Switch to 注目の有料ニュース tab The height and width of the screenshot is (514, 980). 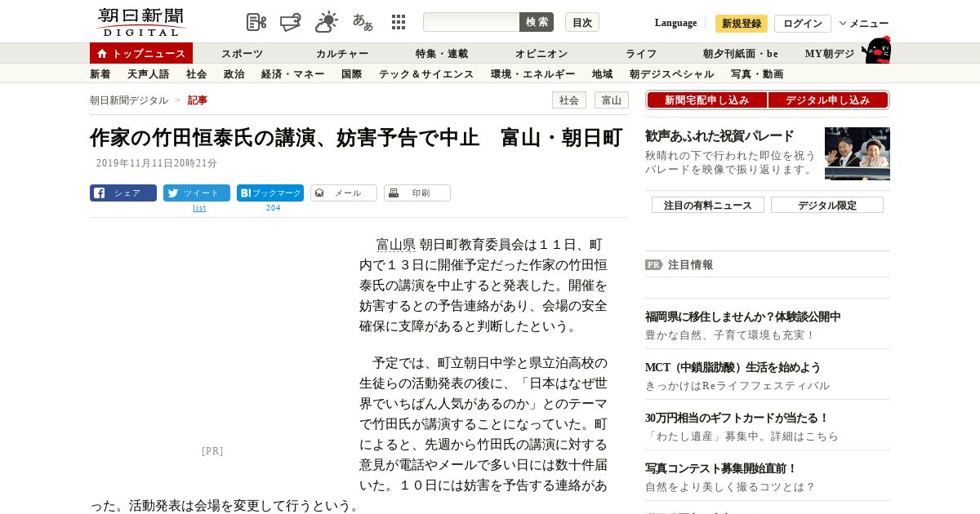tap(708, 205)
